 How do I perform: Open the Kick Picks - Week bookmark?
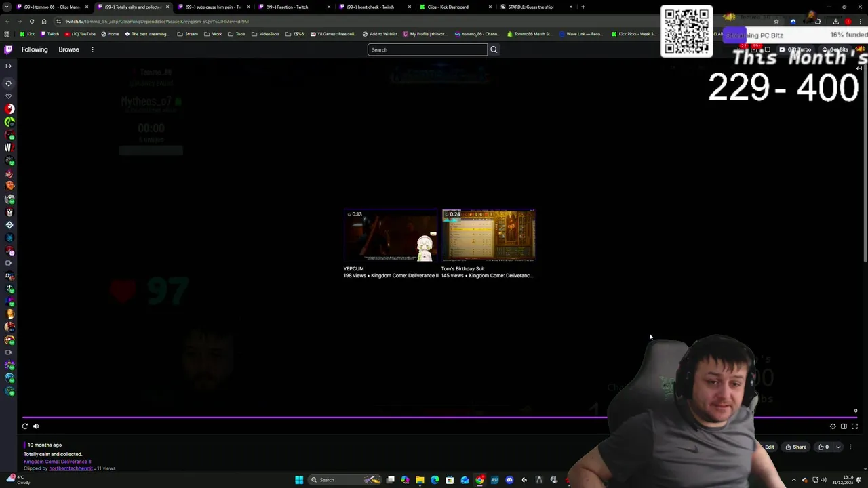(x=633, y=34)
